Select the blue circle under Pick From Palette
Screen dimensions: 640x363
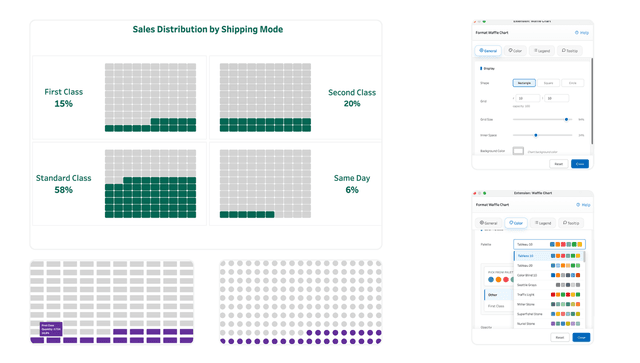[x=491, y=280]
